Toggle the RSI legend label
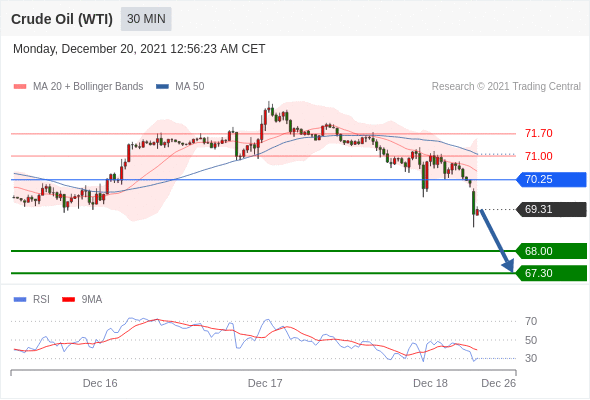Screen dimensions: 590x400 (41, 300)
